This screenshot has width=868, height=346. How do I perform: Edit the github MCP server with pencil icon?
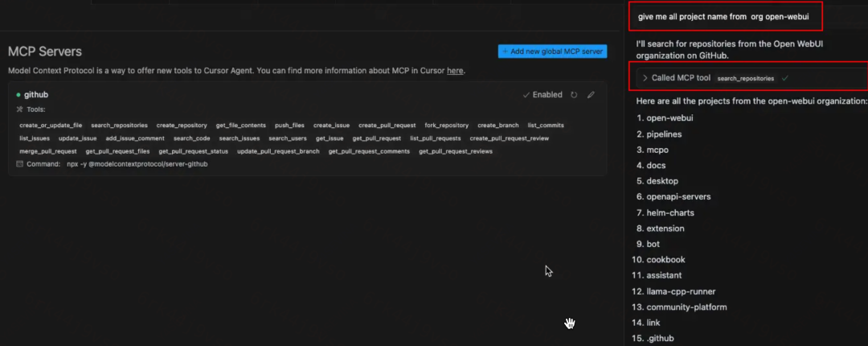(x=591, y=95)
